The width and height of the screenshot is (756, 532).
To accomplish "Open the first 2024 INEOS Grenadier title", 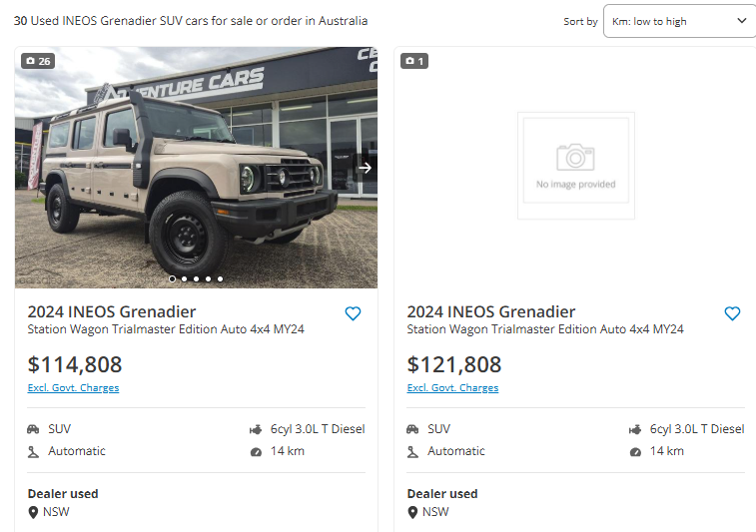I will click(x=112, y=311).
